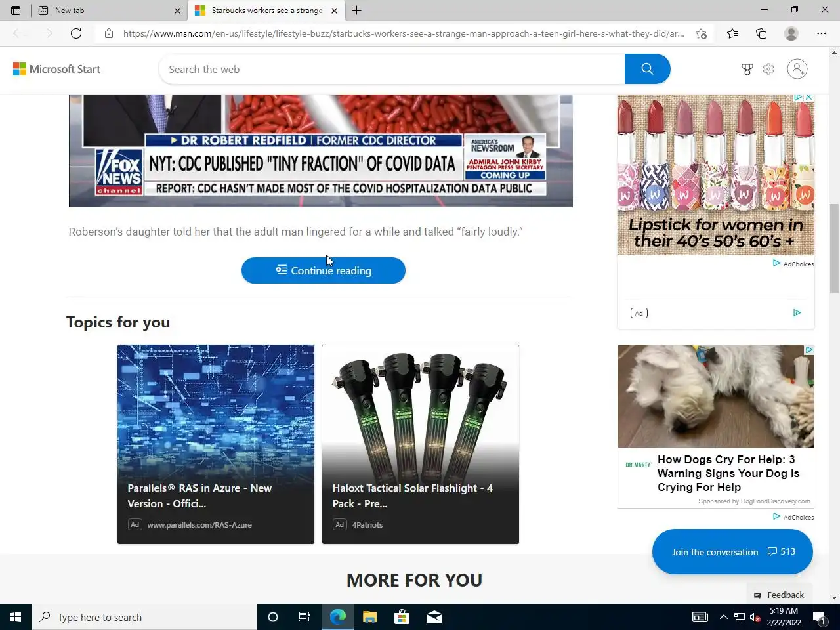
Task: Add this page to favorites
Action: pyautogui.click(x=701, y=33)
